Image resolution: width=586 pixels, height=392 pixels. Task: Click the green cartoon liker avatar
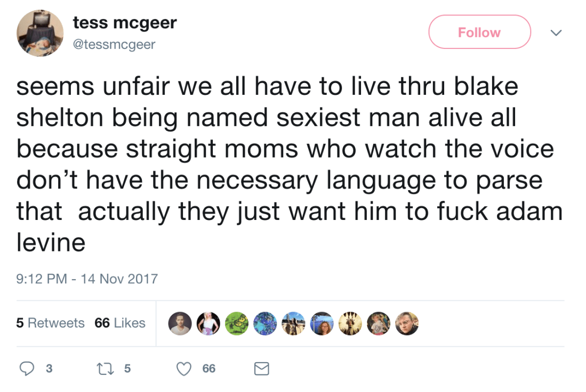(x=236, y=323)
